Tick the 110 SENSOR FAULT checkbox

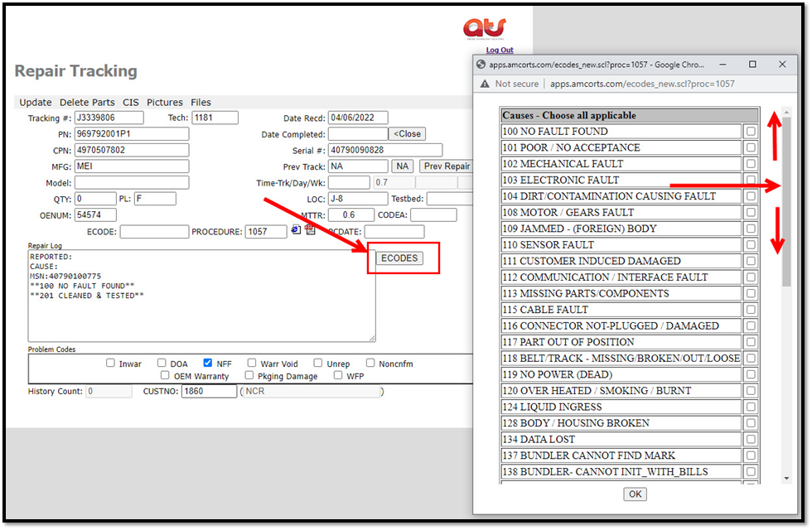[x=751, y=245]
